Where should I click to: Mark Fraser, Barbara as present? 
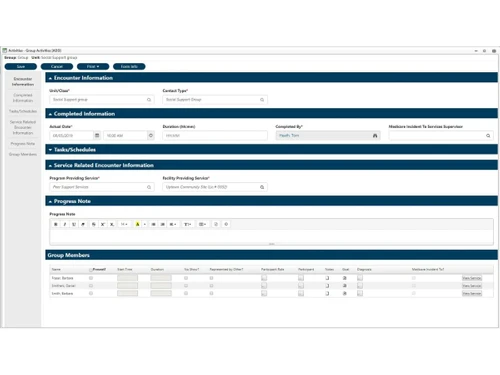tap(91, 278)
